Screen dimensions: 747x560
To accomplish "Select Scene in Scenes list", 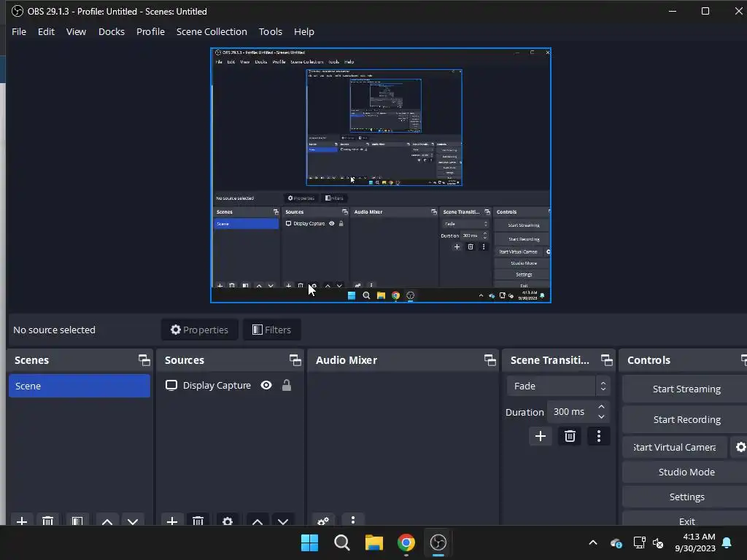I will click(79, 386).
